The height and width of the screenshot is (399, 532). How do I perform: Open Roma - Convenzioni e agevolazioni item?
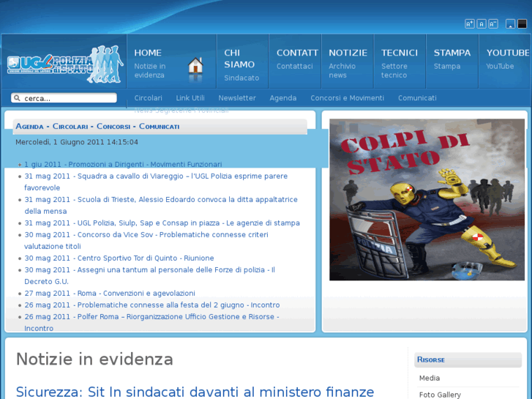pyautogui.click(x=110, y=293)
